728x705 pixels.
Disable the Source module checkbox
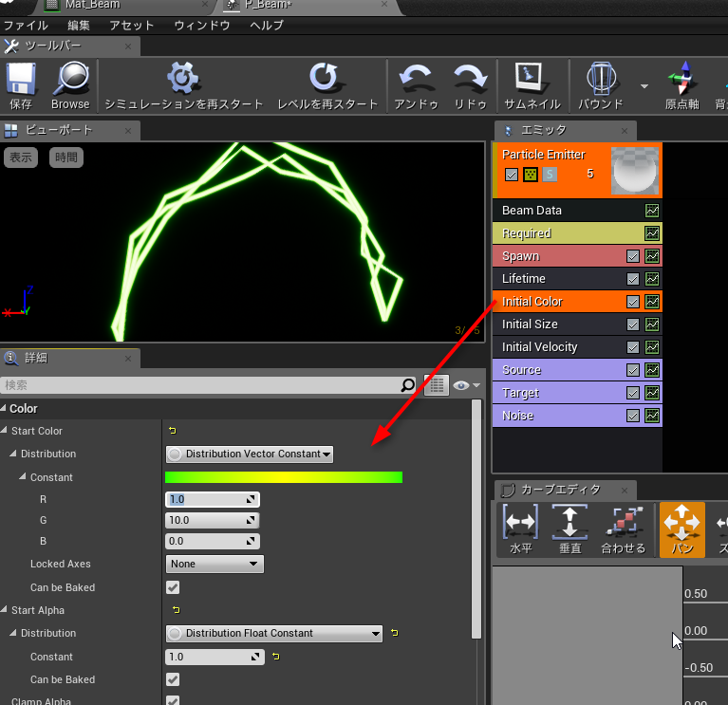(633, 370)
